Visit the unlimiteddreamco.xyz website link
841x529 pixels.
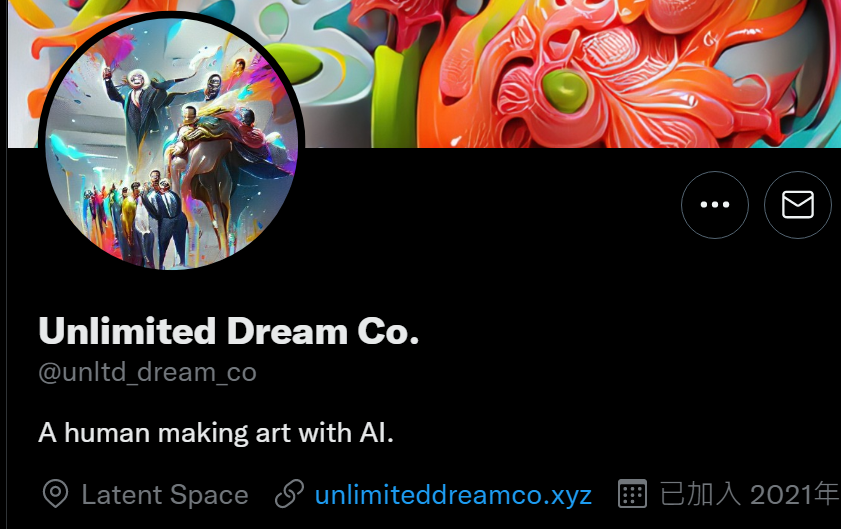click(453, 495)
